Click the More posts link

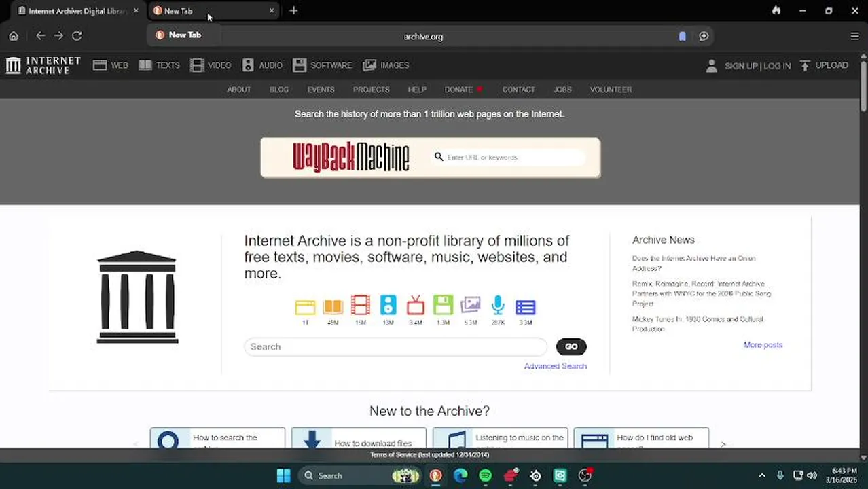[x=763, y=345]
